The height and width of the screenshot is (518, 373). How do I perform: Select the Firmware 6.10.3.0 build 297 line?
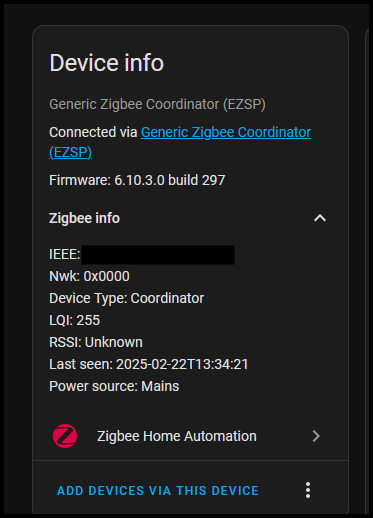tap(137, 180)
